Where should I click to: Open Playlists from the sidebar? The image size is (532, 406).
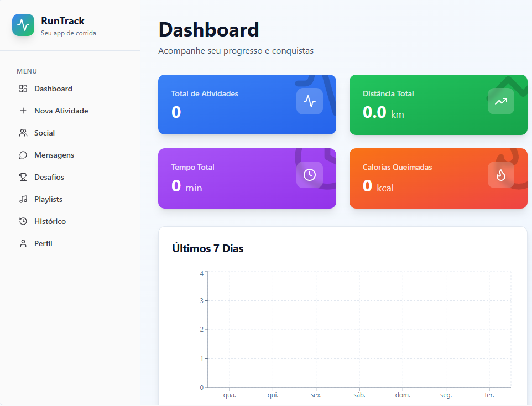coord(70,199)
